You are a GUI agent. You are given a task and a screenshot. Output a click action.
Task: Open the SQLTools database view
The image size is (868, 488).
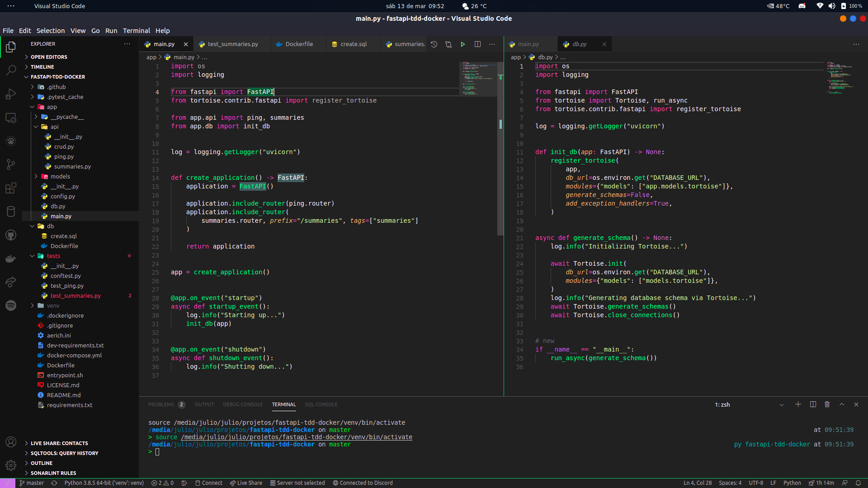pyautogui.click(x=11, y=211)
